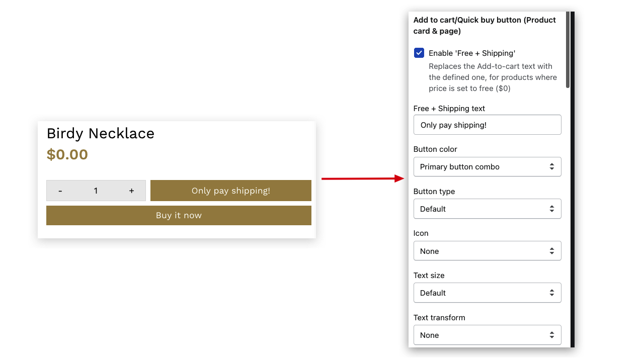
Task: Uncheck the Enable 'Free + Shipping' checkbox
Action: coord(419,53)
